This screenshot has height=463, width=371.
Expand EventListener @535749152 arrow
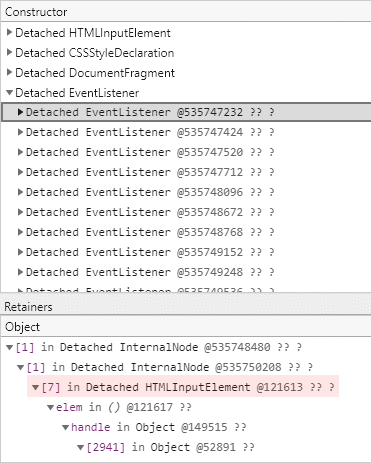click(x=20, y=252)
